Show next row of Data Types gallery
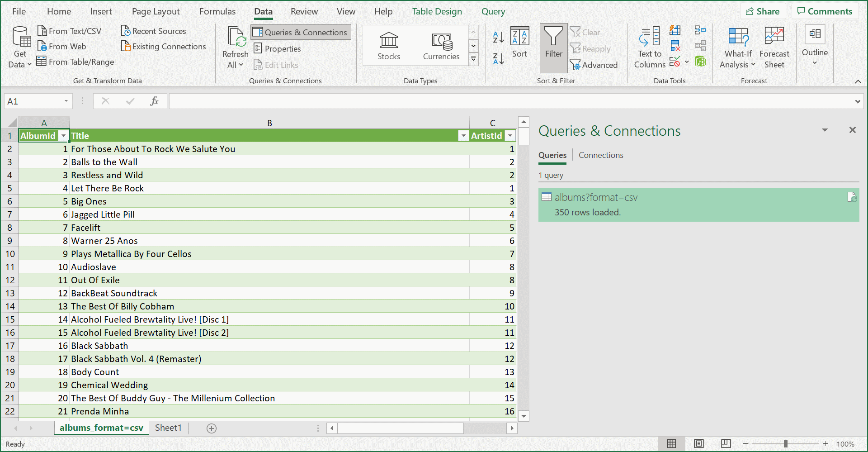The image size is (868, 452). [x=473, y=46]
